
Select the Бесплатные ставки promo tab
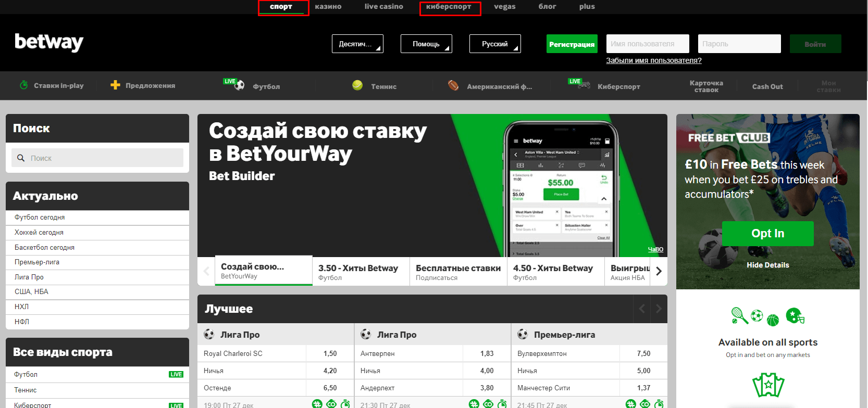[x=458, y=271]
